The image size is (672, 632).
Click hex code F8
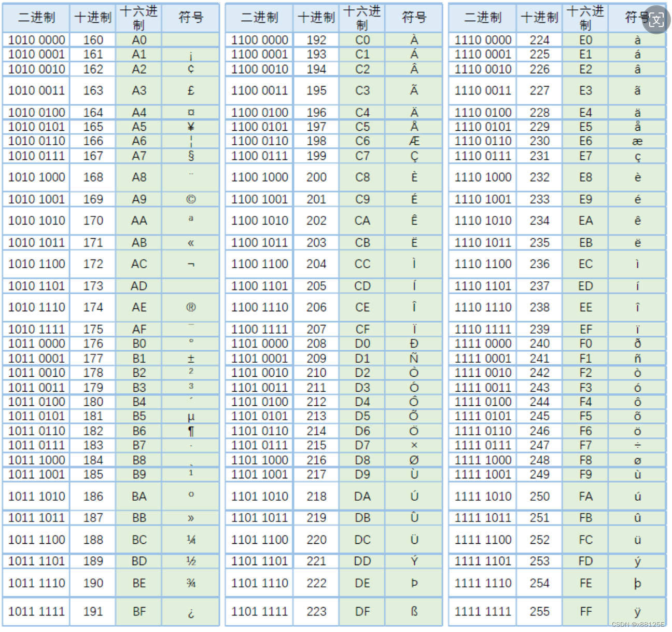pyautogui.click(x=585, y=460)
